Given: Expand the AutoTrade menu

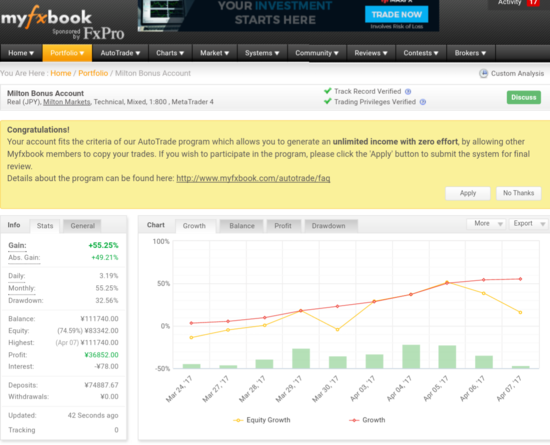Looking at the screenshot, I should point(120,53).
